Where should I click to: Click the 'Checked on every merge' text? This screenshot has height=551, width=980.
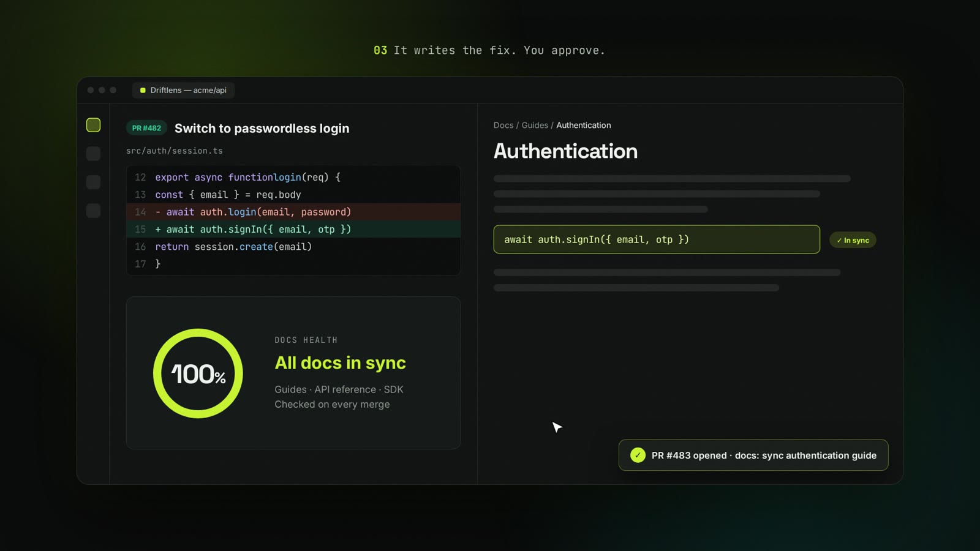332,404
